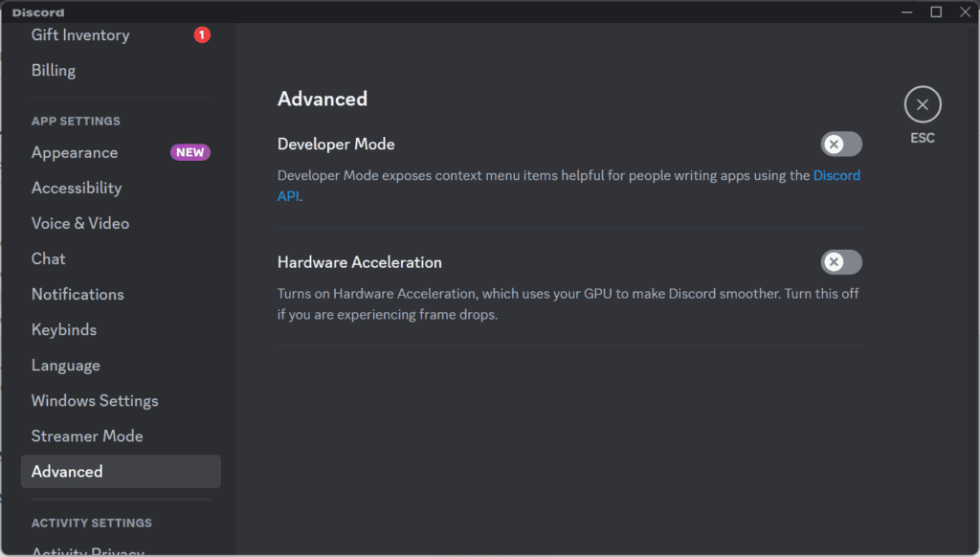This screenshot has width=980, height=557.
Task: Click the Hardware Acceleration label
Action: pos(360,262)
